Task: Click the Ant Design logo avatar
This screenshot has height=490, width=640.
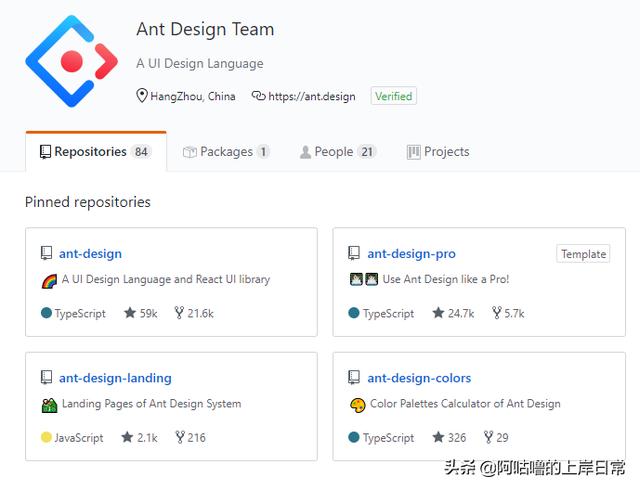Action: (x=72, y=61)
